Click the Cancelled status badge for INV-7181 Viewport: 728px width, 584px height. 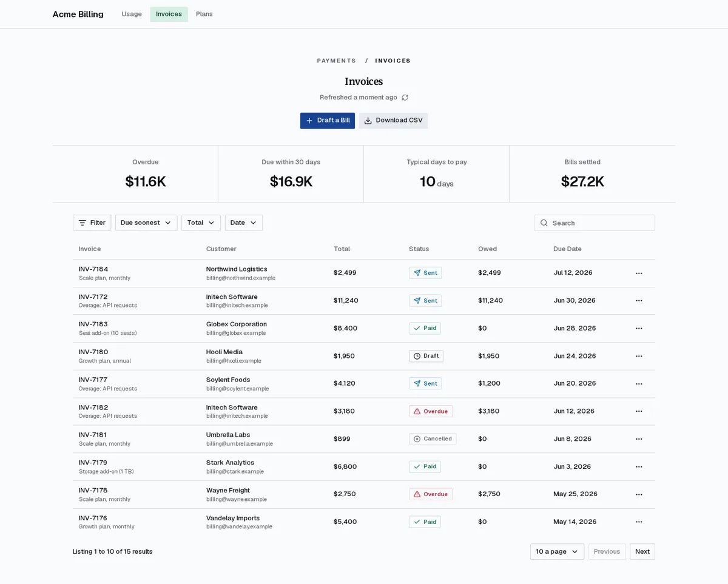433,439
